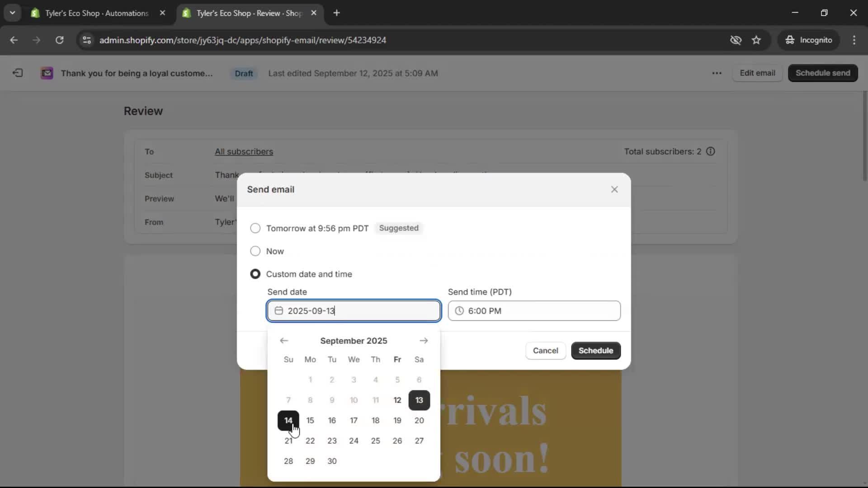
Task: Select the Tomorrow at 9:56 pm PDT option
Action: coord(255,228)
